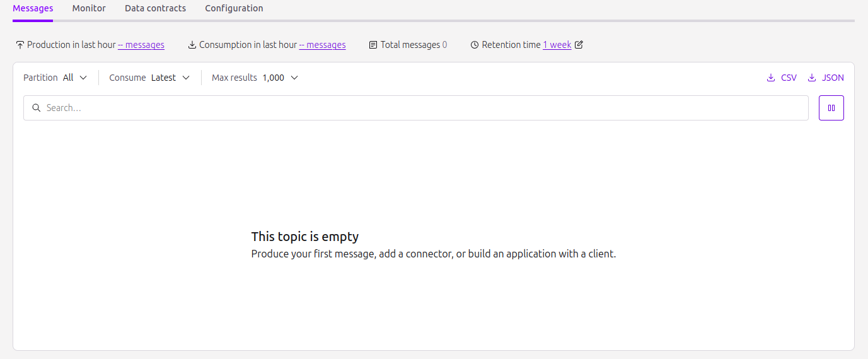Open the Data contracts tab
This screenshot has height=359, width=868.
click(155, 8)
